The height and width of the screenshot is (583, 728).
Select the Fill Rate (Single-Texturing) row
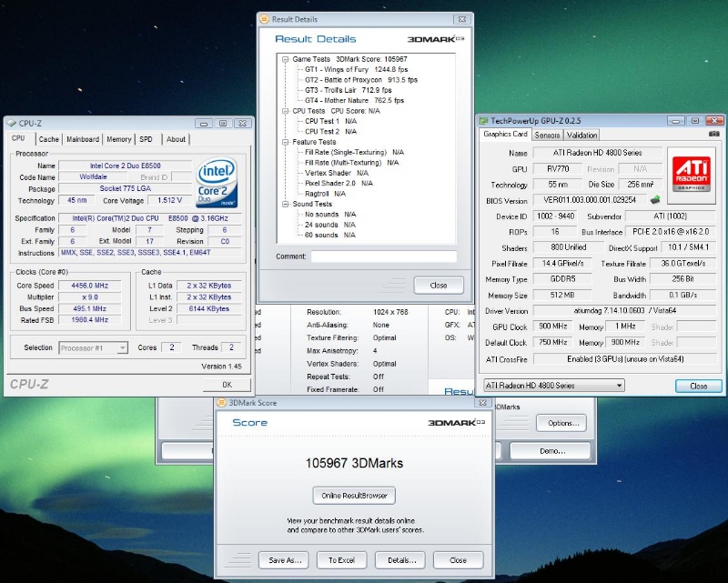tap(354, 152)
